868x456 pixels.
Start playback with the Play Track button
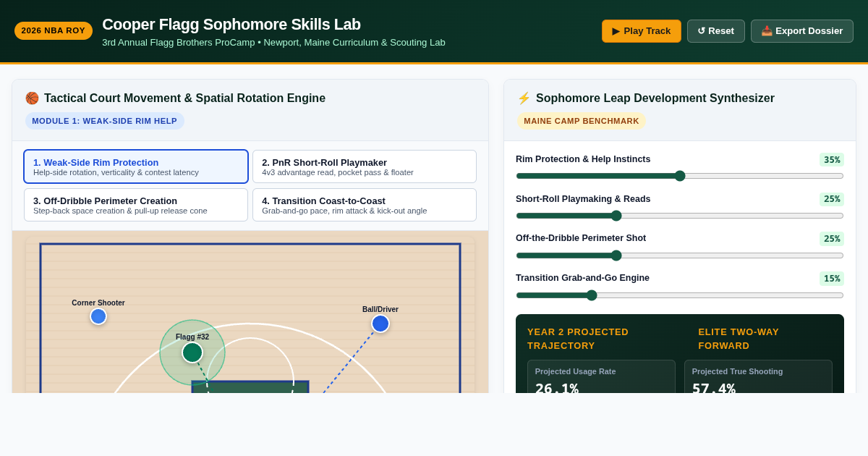coord(641,31)
